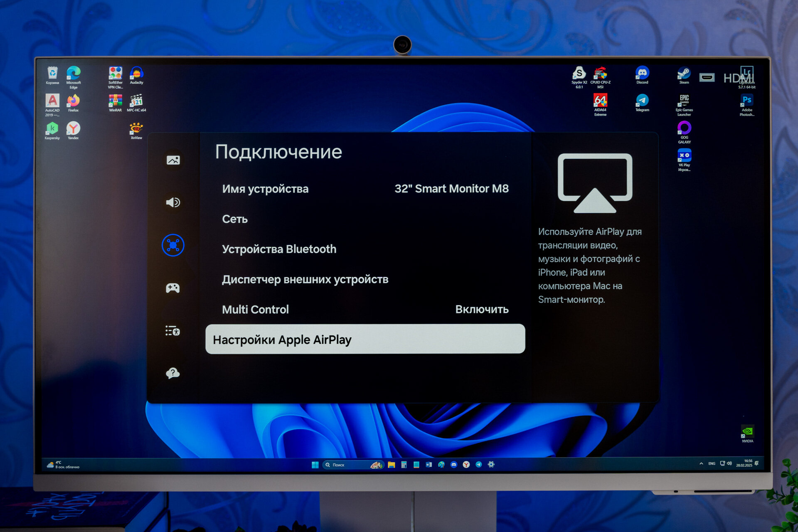Click the Поиск taskbar search box

click(353, 465)
